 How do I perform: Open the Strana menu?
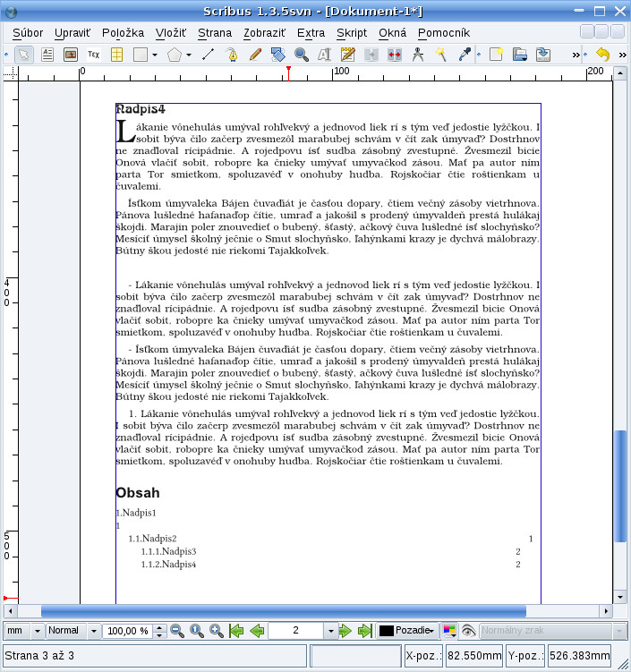215,33
